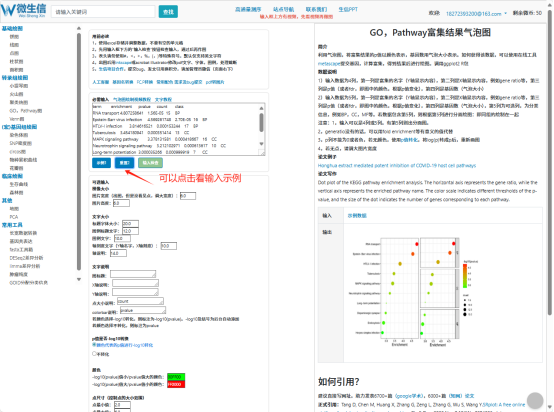Viewport: 554px width, 412px height.
Task: Open the metascape link in the introduction
Action: (329, 64)
